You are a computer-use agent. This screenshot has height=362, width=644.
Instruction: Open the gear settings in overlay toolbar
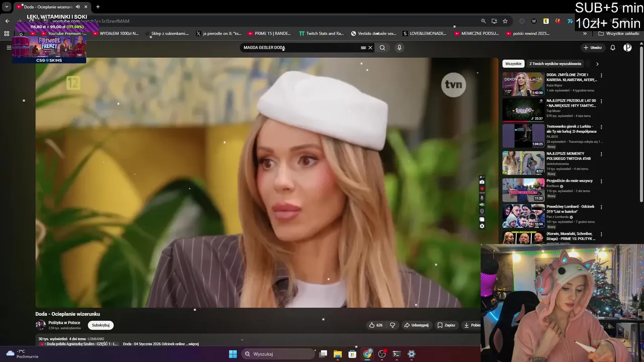point(482,226)
